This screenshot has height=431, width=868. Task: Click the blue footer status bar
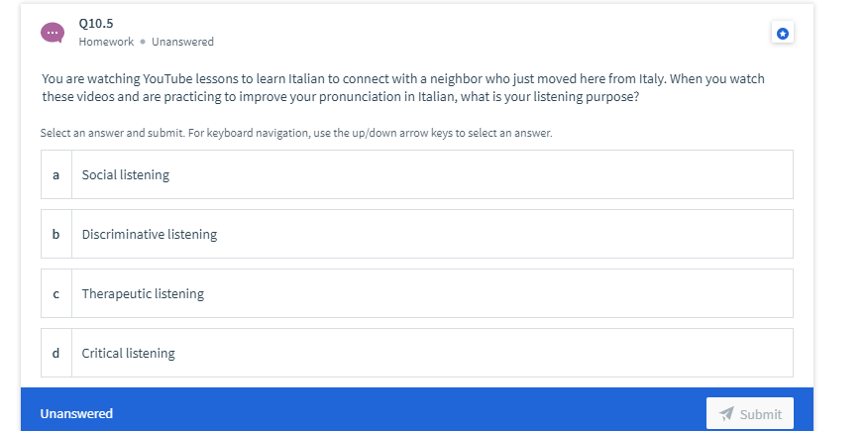coord(417,409)
